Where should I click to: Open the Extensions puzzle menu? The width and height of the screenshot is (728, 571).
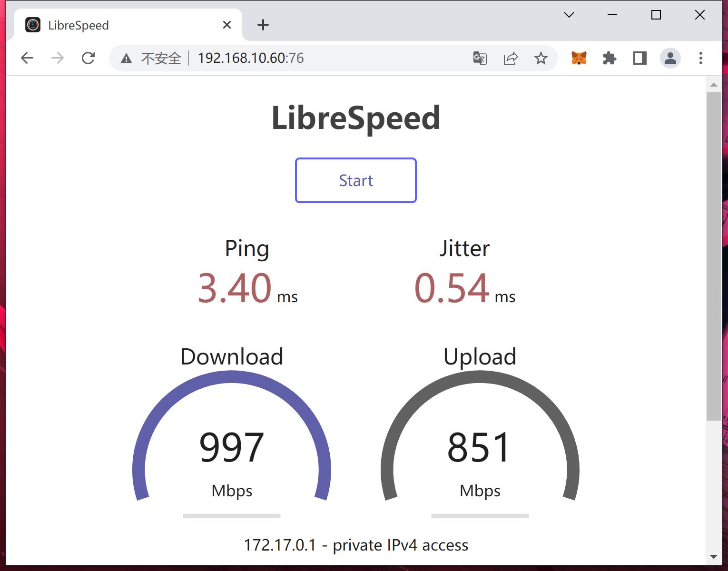[x=610, y=58]
